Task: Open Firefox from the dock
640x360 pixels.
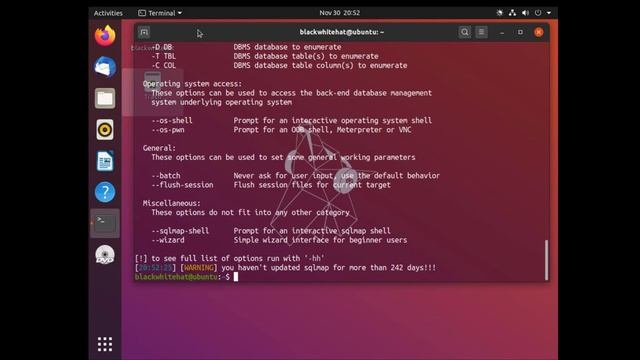Action: (x=105, y=36)
